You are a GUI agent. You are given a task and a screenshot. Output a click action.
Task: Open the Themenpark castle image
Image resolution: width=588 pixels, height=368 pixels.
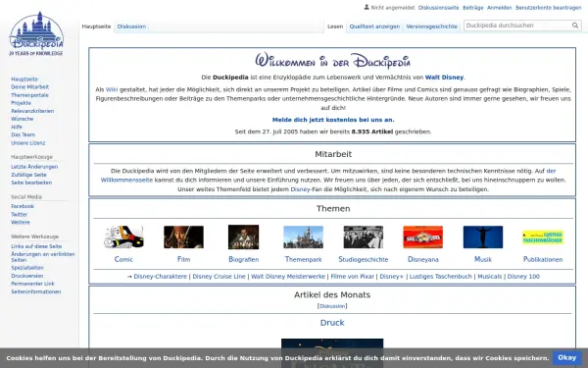tap(303, 237)
